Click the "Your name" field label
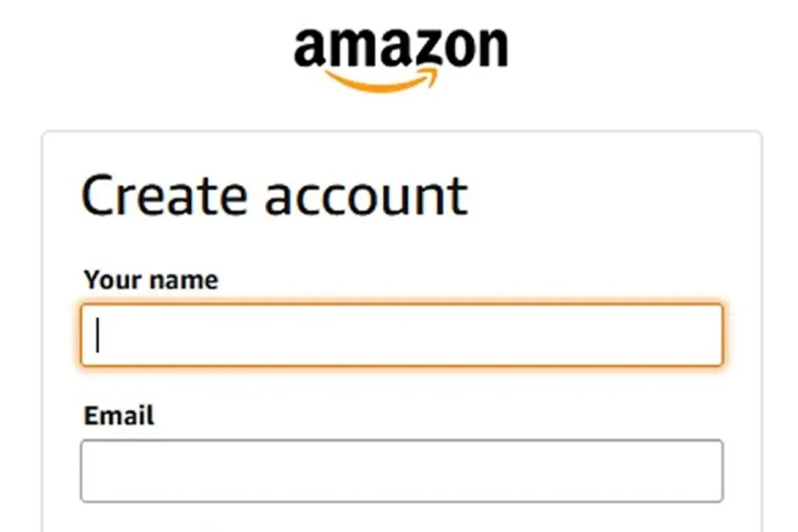Screen dimensions: 798x532 point(151,280)
